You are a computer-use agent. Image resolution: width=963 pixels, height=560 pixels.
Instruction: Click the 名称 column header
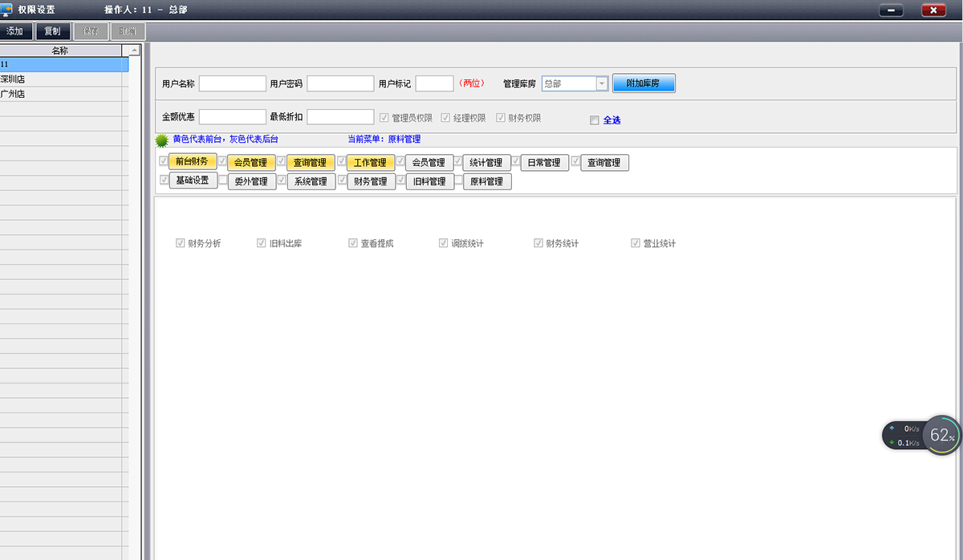coord(60,51)
